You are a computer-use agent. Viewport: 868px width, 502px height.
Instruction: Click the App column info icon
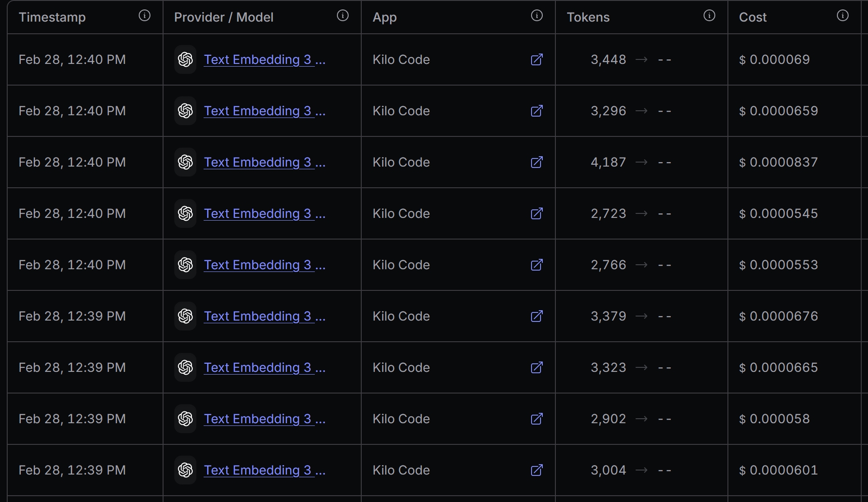coord(536,16)
